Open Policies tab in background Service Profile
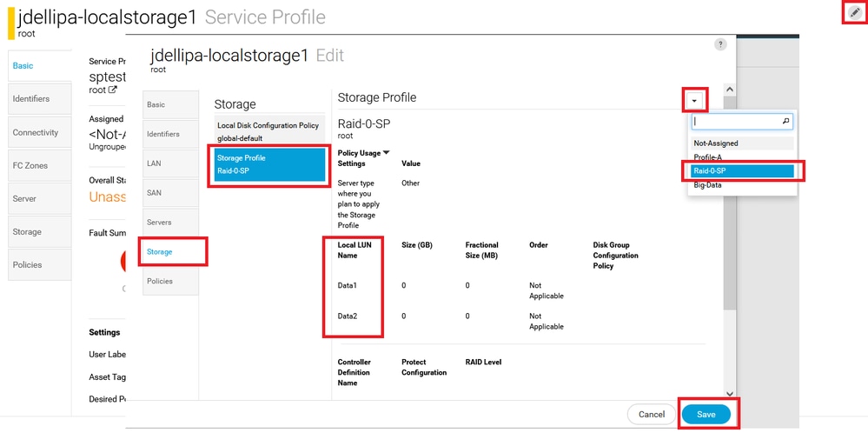 click(40, 265)
